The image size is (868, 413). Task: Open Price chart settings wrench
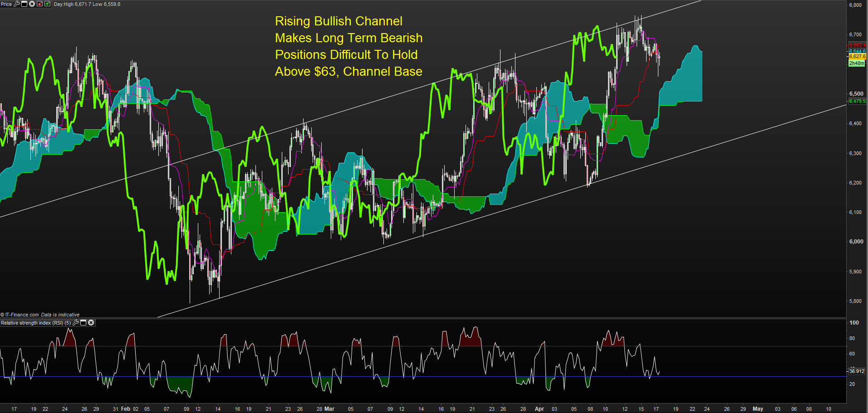pyautogui.click(x=17, y=4)
